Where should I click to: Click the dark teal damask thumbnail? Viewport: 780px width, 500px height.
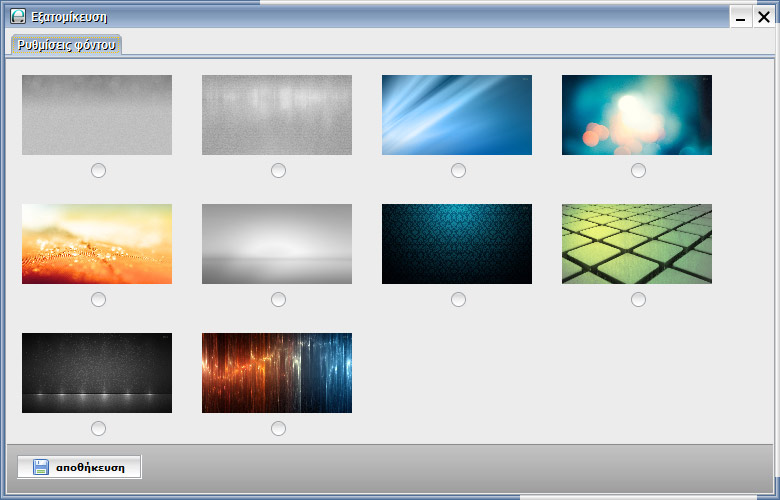(457, 244)
